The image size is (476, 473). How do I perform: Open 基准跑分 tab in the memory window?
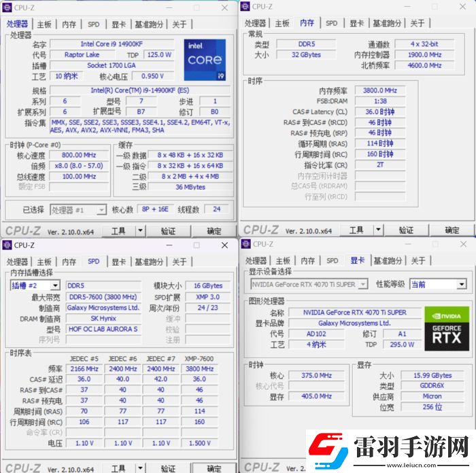(x=388, y=23)
